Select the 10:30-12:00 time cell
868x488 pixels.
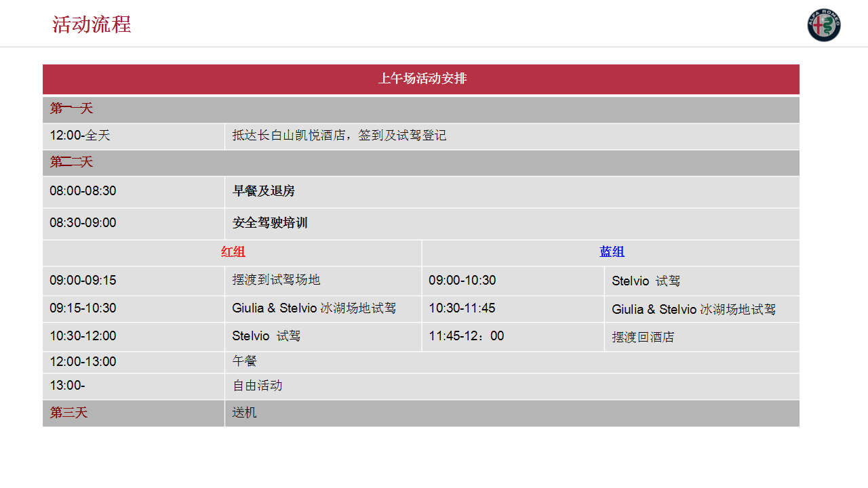134,337
